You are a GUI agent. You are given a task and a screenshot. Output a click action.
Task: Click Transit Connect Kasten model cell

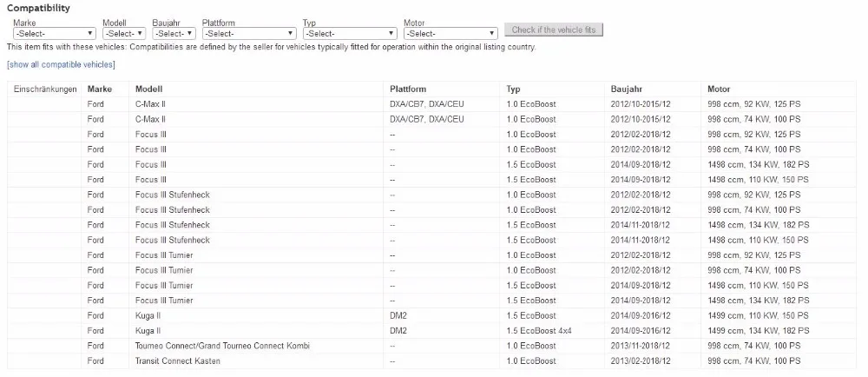point(178,361)
